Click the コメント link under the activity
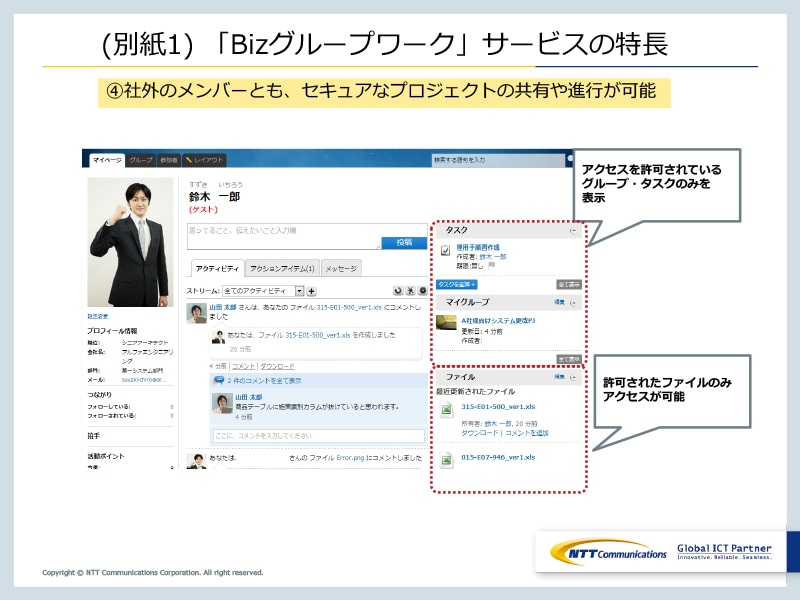Screen dimensions: 800x600 click(243, 366)
